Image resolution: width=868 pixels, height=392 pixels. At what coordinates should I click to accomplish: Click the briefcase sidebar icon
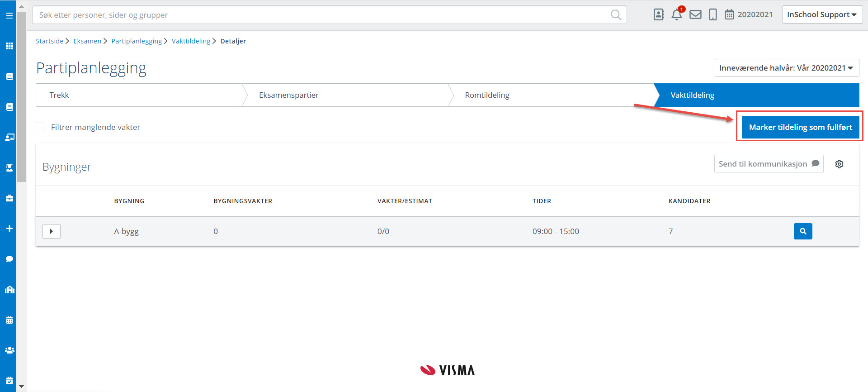pyautogui.click(x=9, y=198)
